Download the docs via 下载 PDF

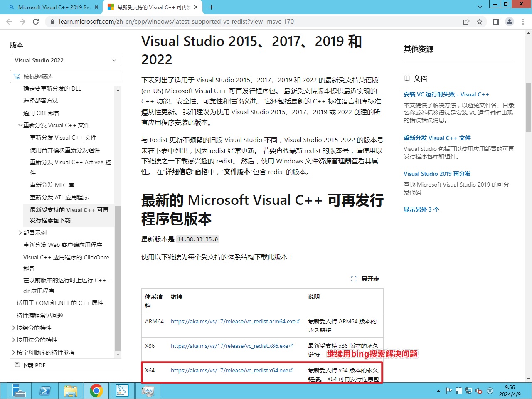[x=30, y=365]
